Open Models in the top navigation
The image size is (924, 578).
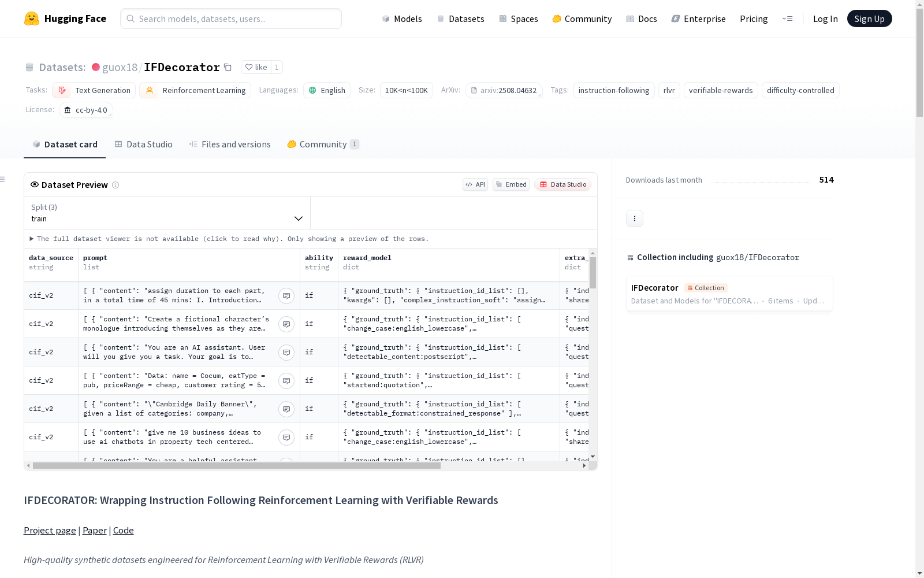coord(402,18)
